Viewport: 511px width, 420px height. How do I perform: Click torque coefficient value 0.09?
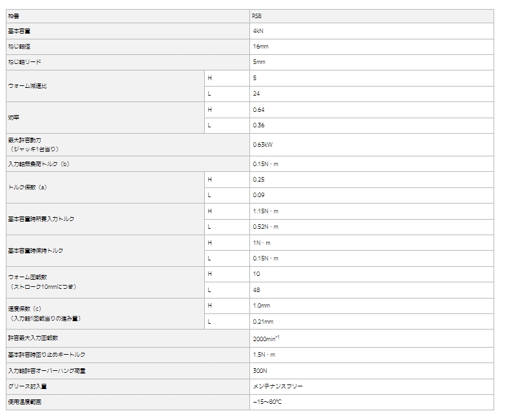point(259,195)
